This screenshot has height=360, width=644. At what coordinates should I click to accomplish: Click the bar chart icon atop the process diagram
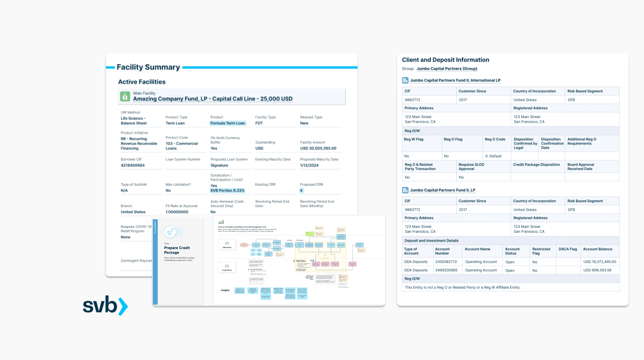pyautogui.click(x=221, y=222)
